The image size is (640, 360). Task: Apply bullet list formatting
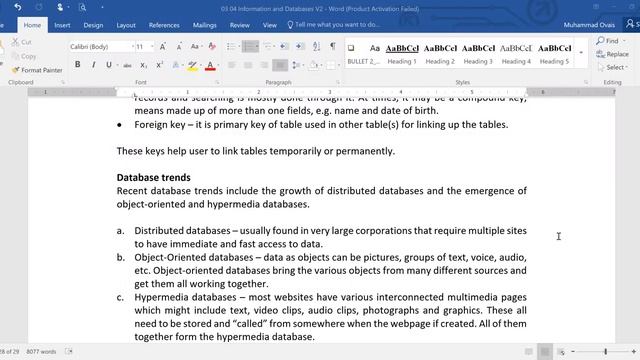coord(231,46)
